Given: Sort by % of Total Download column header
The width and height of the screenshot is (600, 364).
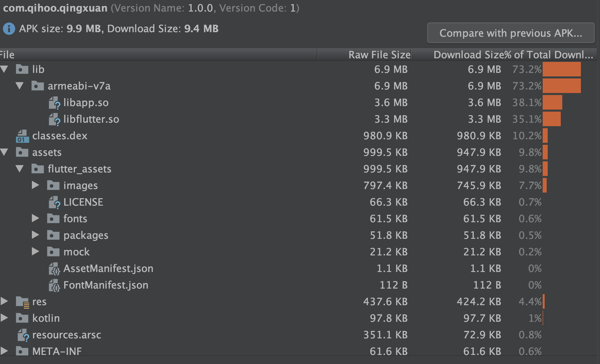Looking at the screenshot, I should (551, 55).
